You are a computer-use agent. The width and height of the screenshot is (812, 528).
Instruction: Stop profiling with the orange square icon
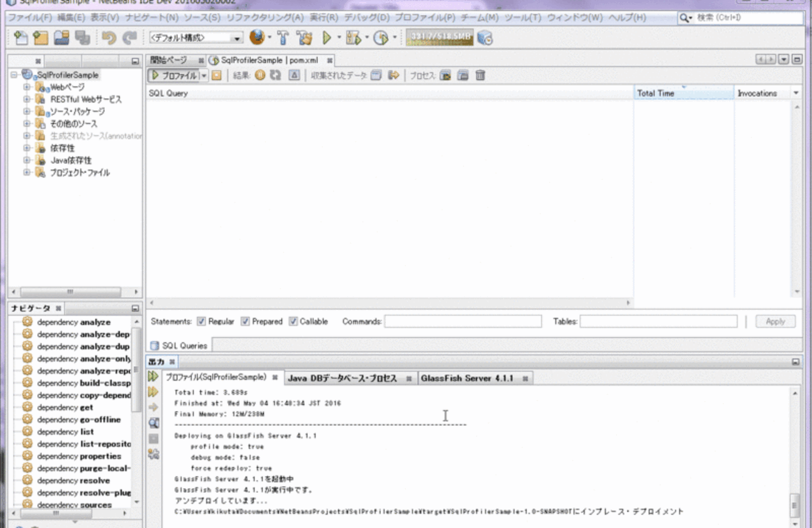pyautogui.click(x=216, y=76)
